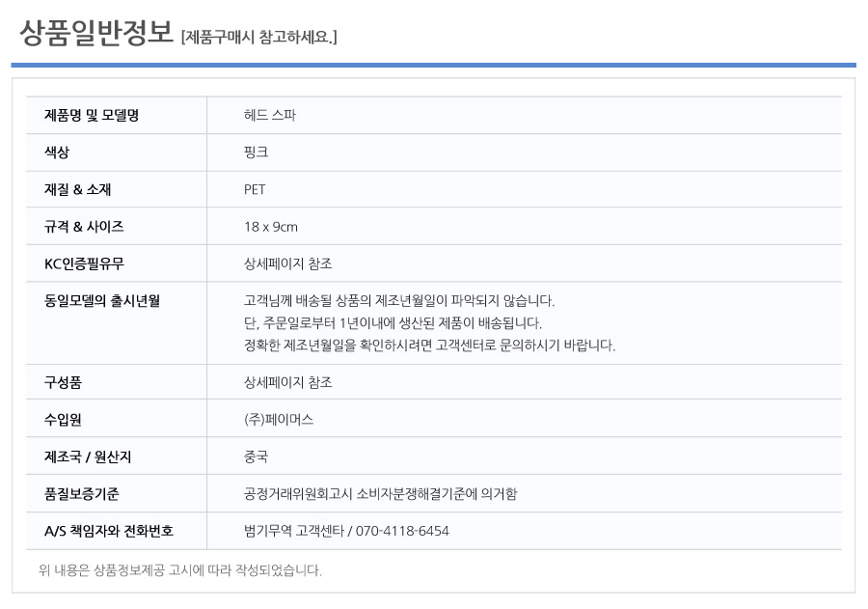The width and height of the screenshot is (868, 609).
Task: Click the (주)페이머스 importer value
Action: click(279, 420)
